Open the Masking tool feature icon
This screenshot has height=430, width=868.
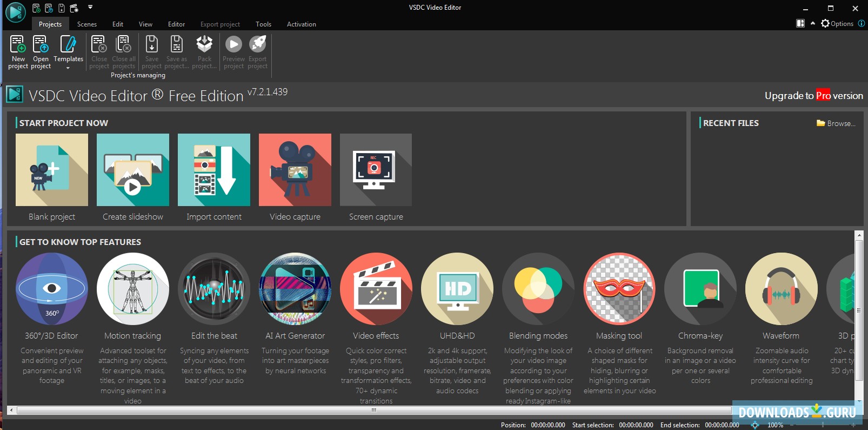point(619,289)
